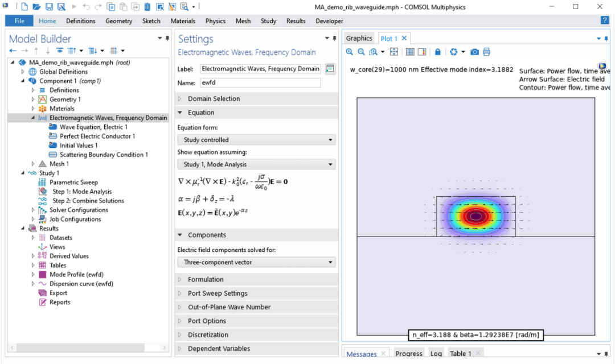Create a new model file
Image resolution: width=615 pixels, height=364 pixels.
click(x=24, y=7)
